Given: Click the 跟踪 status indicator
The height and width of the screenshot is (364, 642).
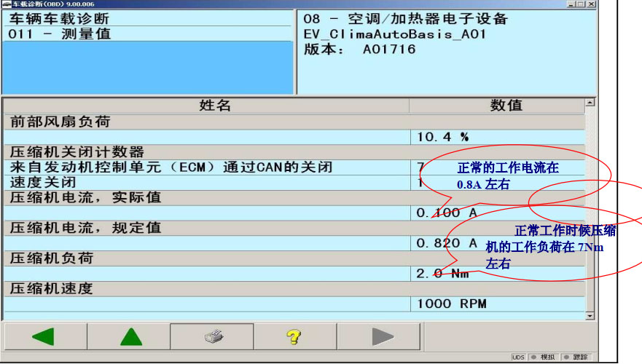Looking at the screenshot, I should [x=576, y=357].
